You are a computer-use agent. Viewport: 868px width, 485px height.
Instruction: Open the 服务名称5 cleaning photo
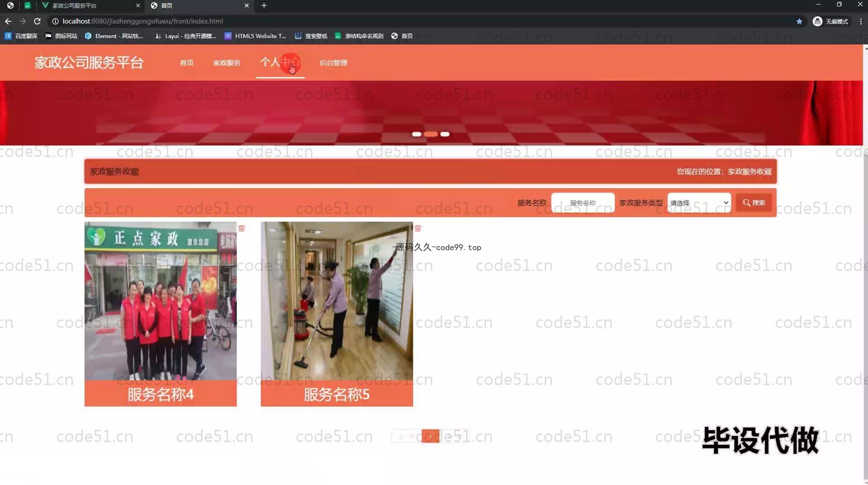337,301
